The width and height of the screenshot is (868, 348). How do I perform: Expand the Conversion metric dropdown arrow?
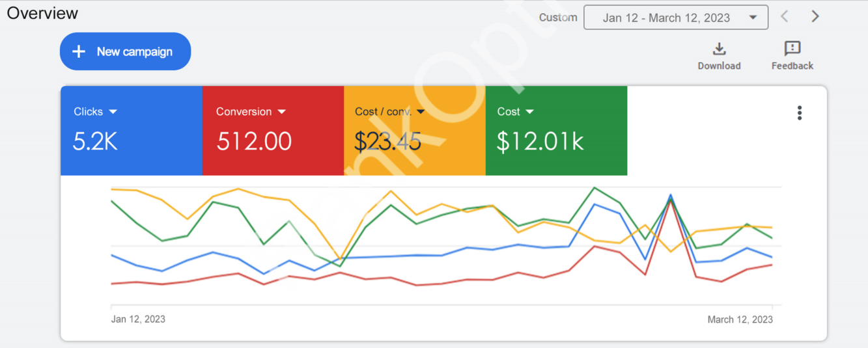(x=282, y=112)
